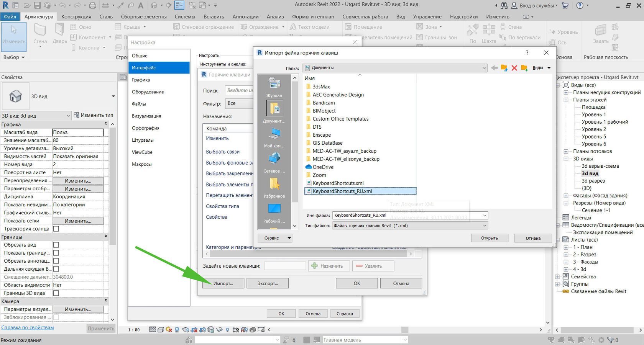Click the Открыть button in import dialog

(490, 238)
